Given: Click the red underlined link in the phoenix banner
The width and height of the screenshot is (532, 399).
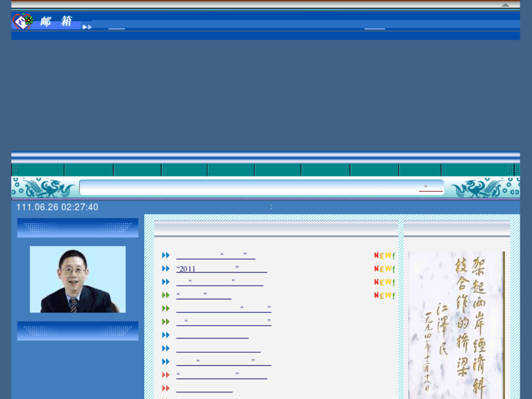Looking at the screenshot, I should (x=431, y=188).
